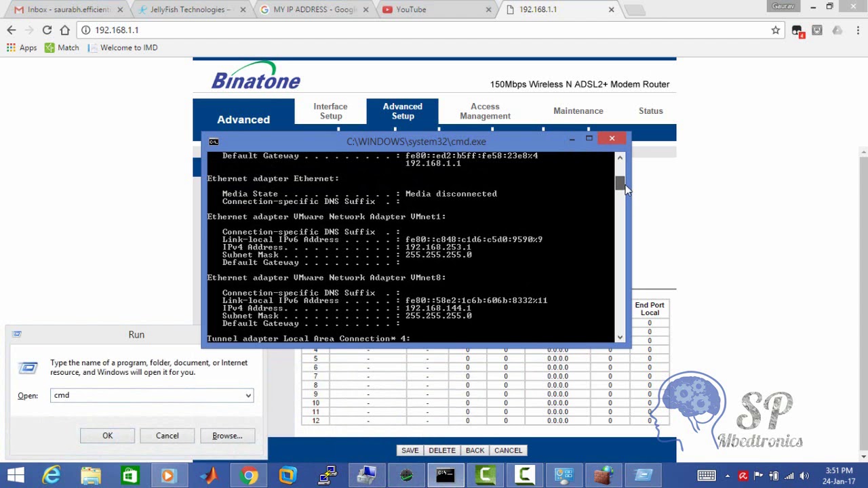This screenshot has height=488, width=868.
Task: Open MATLAB from the taskbar
Action: pyautogui.click(x=209, y=475)
